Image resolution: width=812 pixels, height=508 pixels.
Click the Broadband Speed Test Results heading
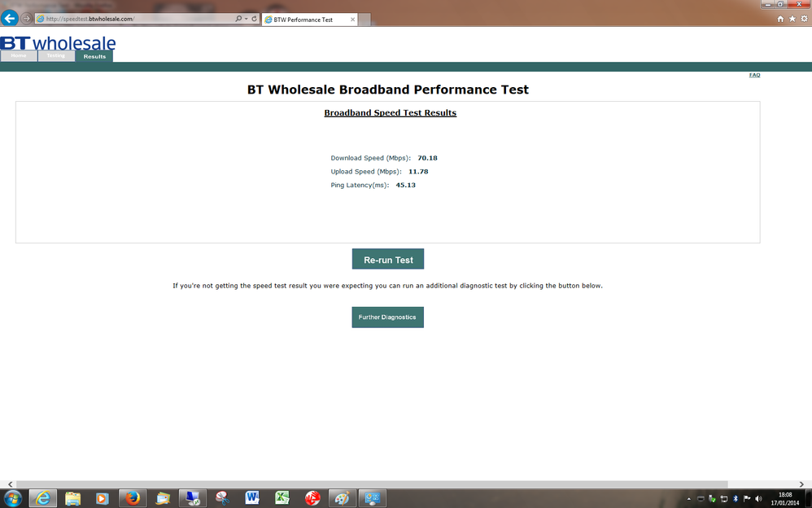tap(391, 113)
